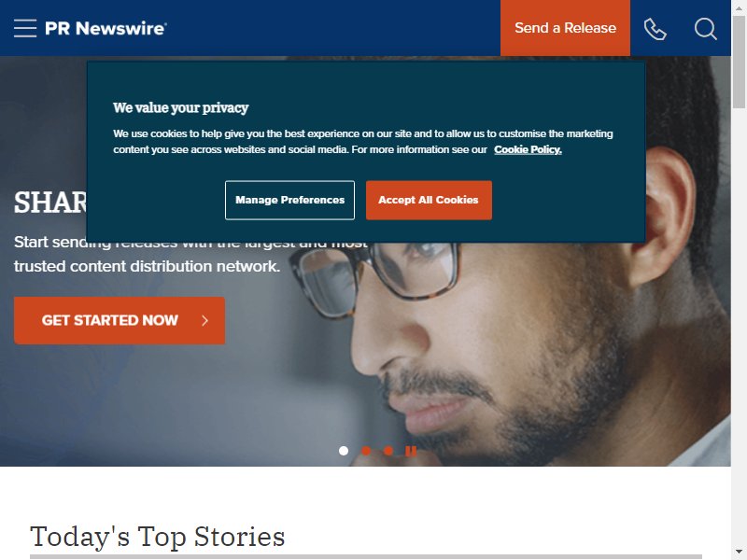Pause the hero carousel slideshow
The height and width of the screenshot is (560, 747).
[x=411, y=451]
